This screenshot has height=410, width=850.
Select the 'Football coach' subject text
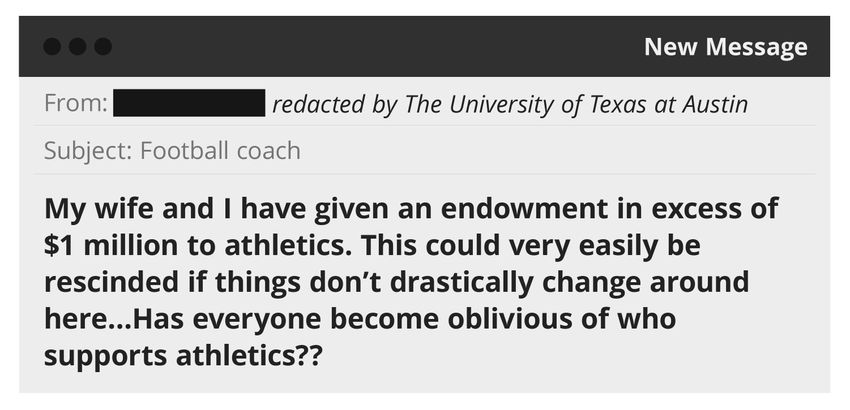click(220, 152)
